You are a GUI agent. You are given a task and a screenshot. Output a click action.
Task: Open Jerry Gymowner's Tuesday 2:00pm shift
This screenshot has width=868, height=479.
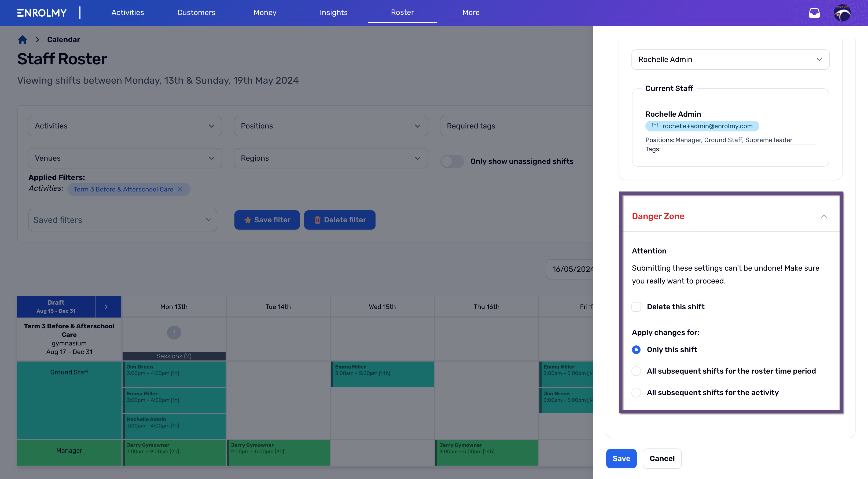[278, 452]
